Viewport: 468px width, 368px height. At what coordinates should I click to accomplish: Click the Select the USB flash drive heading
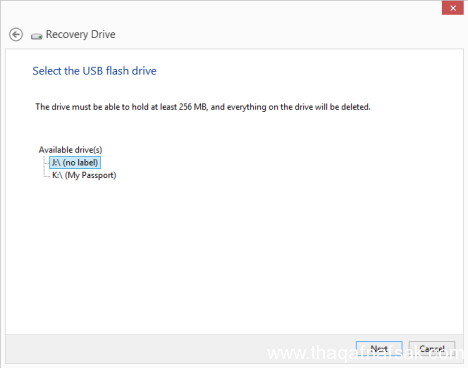point(94,71)
